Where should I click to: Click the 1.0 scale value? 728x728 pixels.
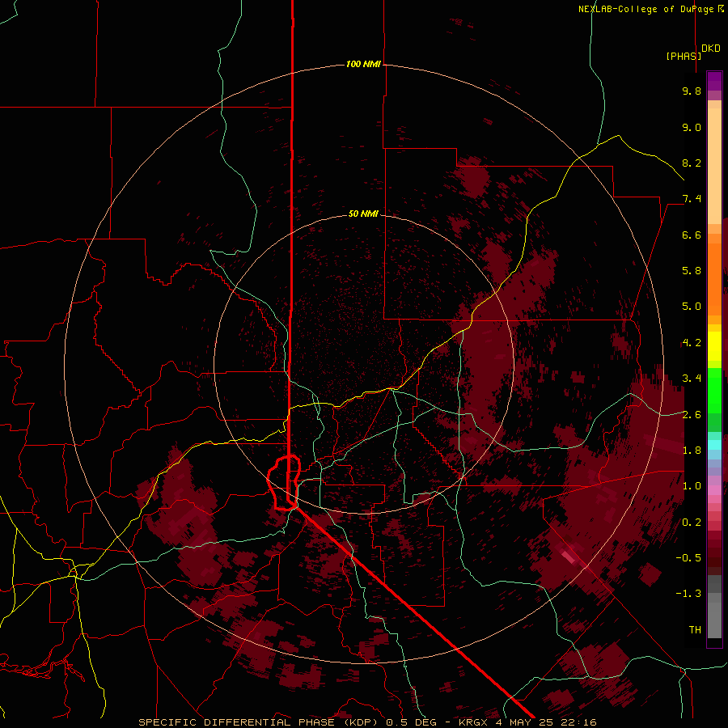coord(692,486)
